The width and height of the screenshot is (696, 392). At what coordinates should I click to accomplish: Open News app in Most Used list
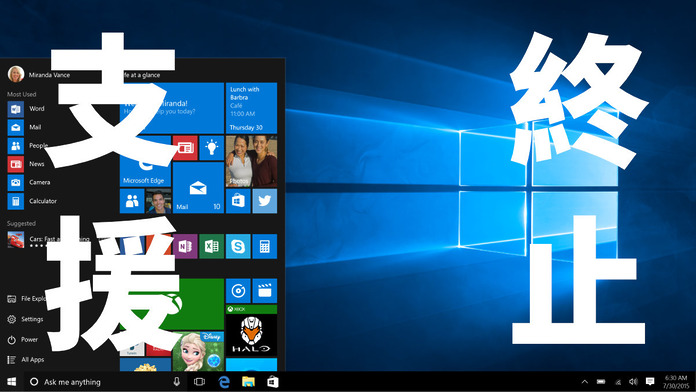[x=26, y=164]
